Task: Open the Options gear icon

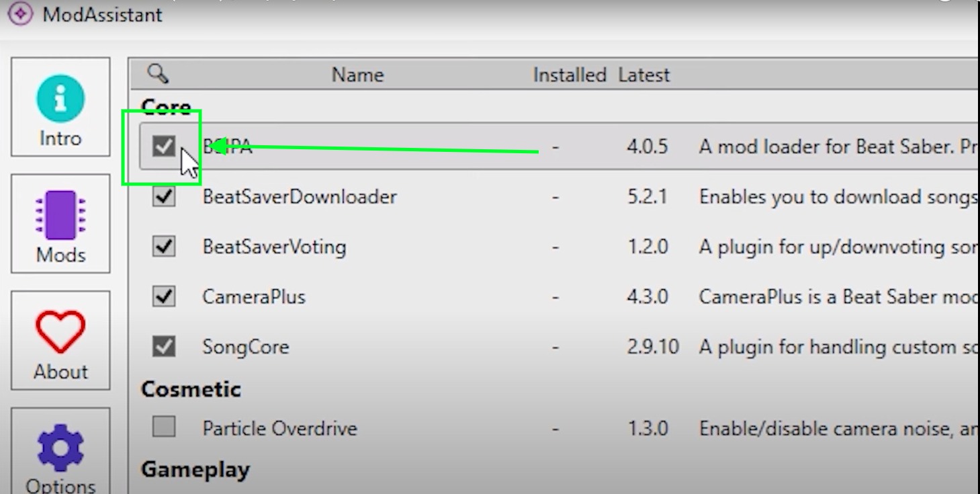Action: pyautogui.click(x=60, y=448)
